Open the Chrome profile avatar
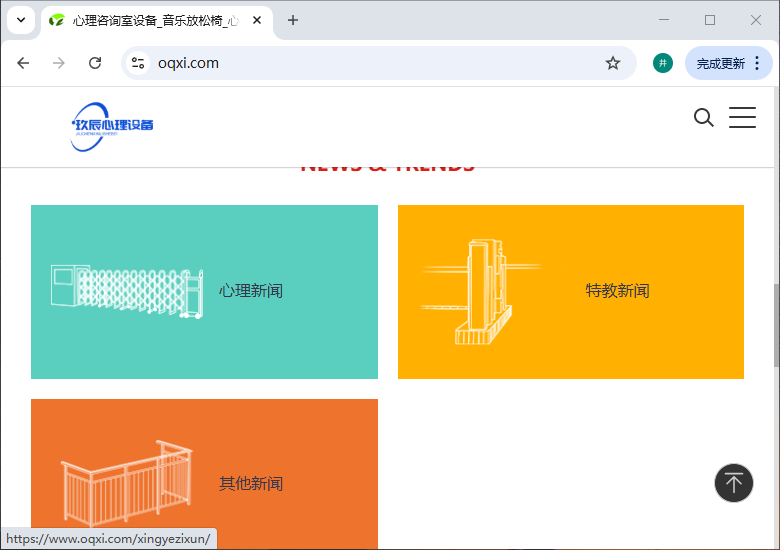 663,63
